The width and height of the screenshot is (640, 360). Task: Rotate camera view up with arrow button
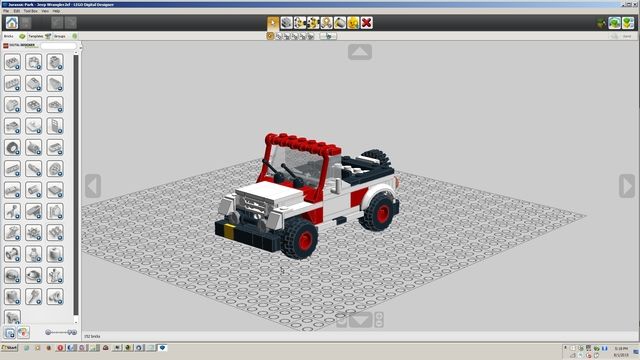point(360,52)
